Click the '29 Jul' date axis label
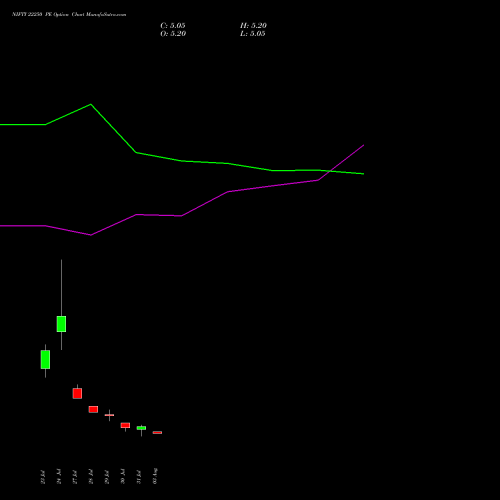 tap(107, 477)
